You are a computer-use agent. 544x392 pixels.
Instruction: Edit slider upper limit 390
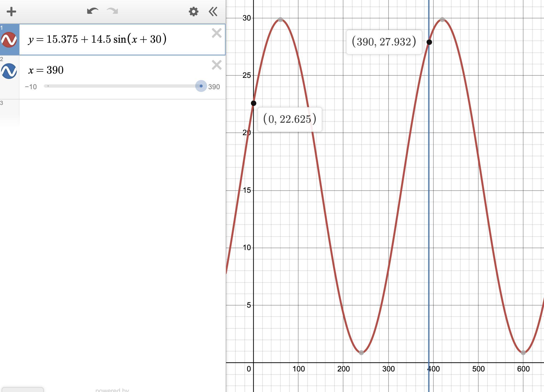tap(214, 87)
